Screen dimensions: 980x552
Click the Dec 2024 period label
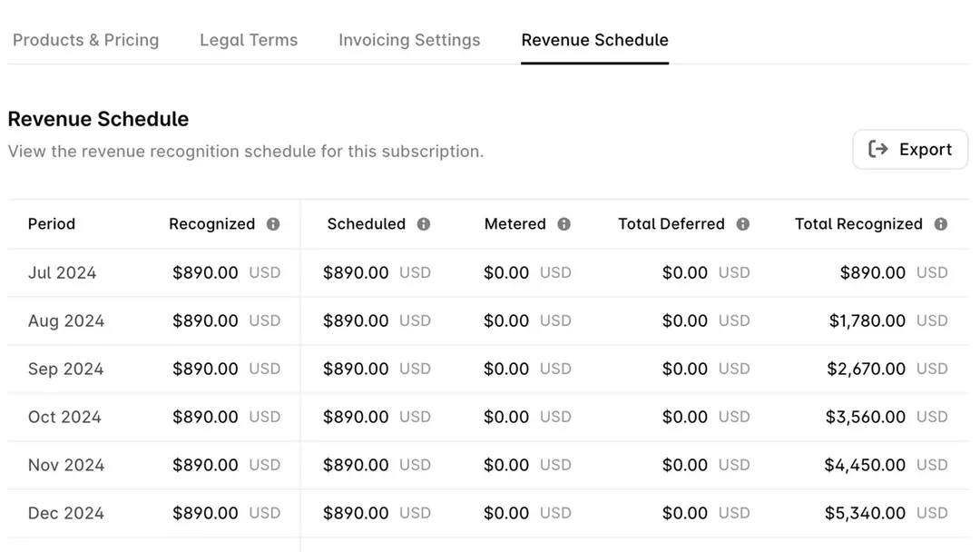65,513
